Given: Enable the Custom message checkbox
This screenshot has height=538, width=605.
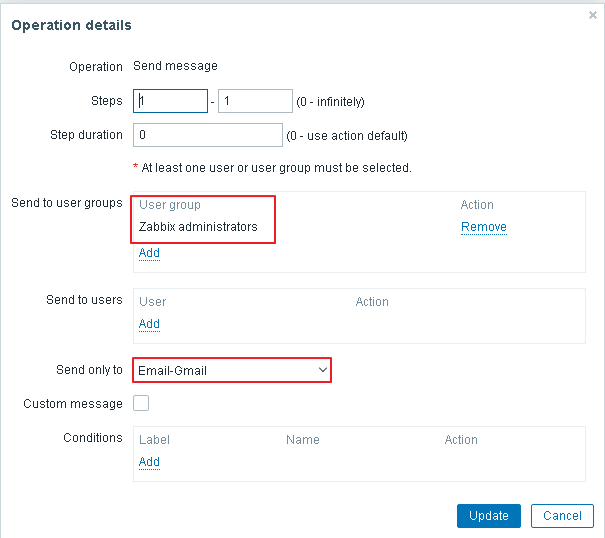Looking at the screenshot, I should click(141, 404).
